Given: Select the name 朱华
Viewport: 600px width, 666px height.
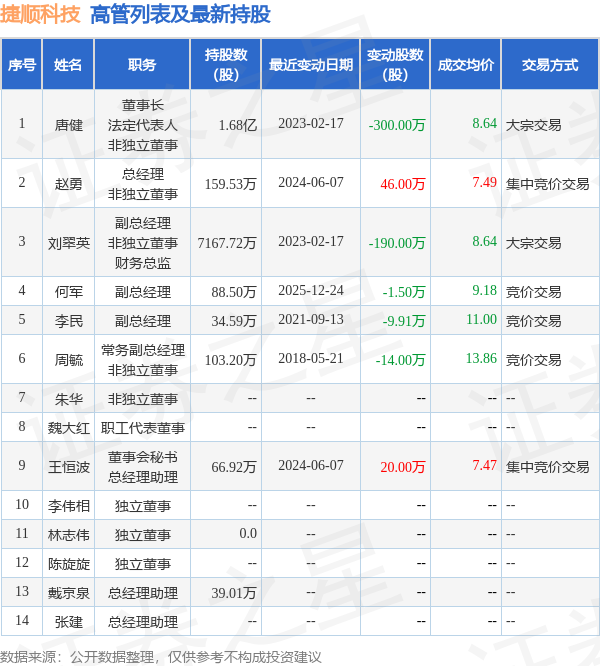Looking at the screenshot, I should coord(69,399).
